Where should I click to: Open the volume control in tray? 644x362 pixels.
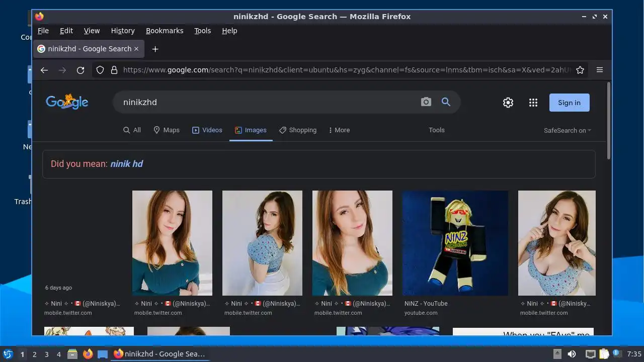(572, 354)
